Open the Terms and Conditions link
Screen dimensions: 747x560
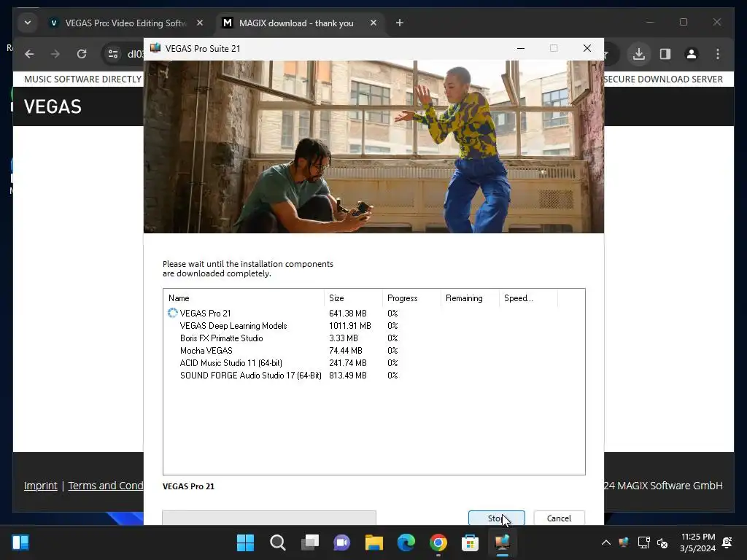coord(105,486)
